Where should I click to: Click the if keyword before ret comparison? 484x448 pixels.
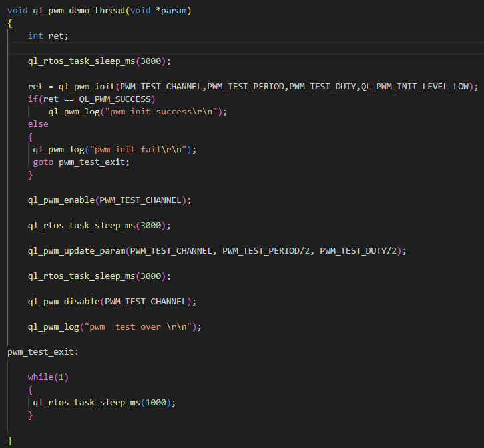[x=32, y=99]
